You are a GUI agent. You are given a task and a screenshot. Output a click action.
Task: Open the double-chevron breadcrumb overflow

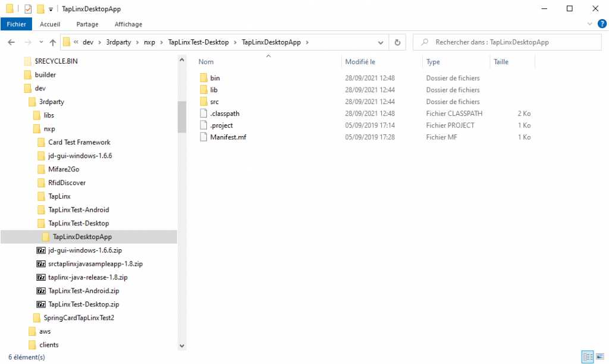tap(76, 42)
